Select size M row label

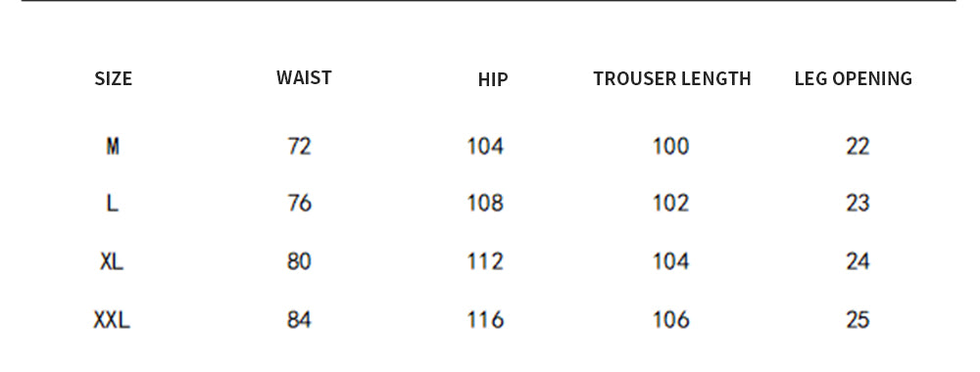pyautogui.click(x=113, y=146)
